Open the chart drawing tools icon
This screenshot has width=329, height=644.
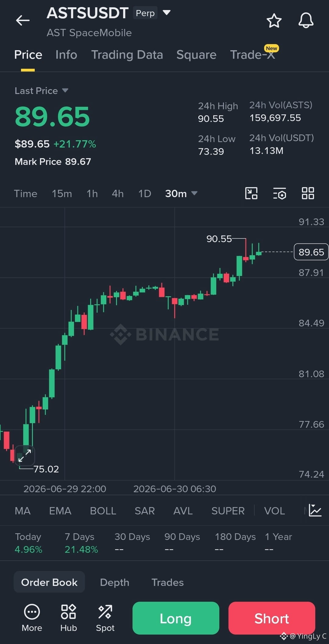coord(251,193)
